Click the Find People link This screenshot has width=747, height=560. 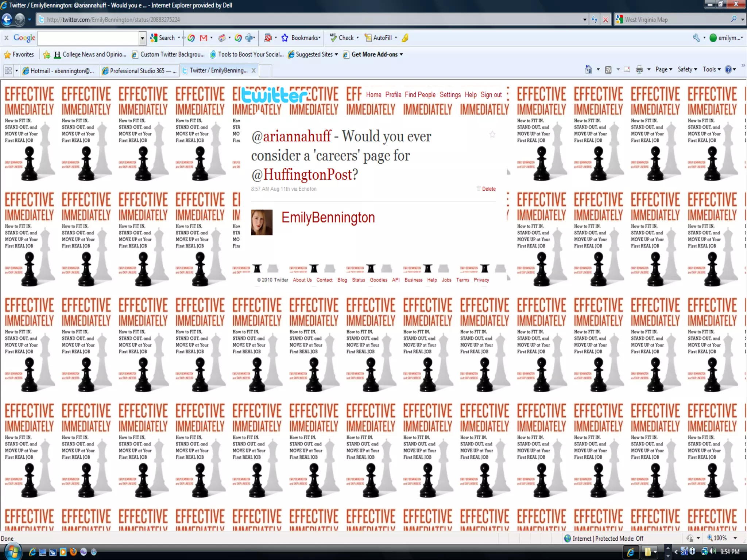pos(420,95)
